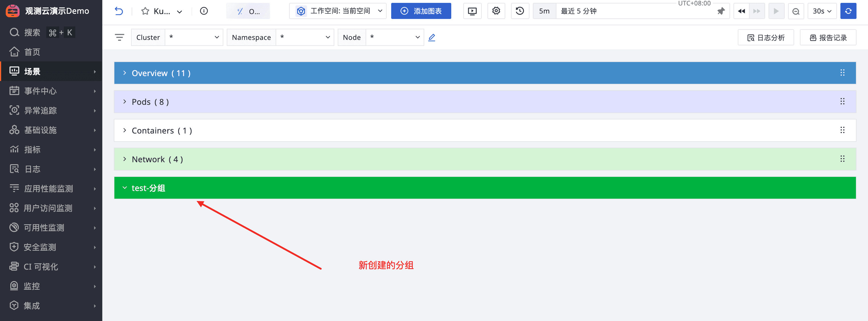Open the dashboard info icon

[x=203, y=11]
